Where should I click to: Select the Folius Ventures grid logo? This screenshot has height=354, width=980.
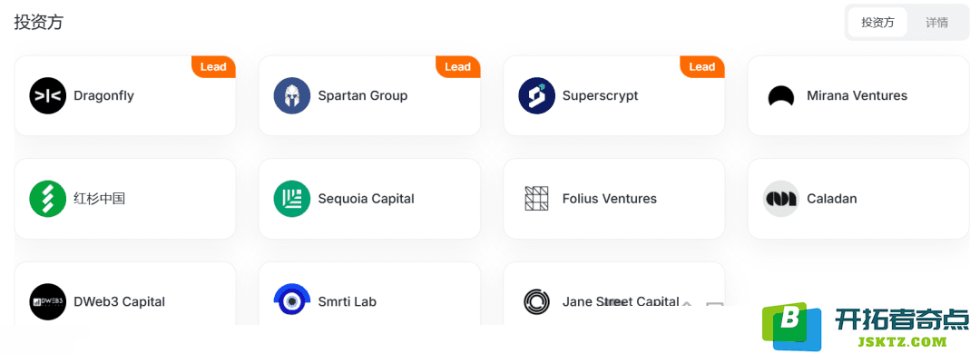[536, 198]
